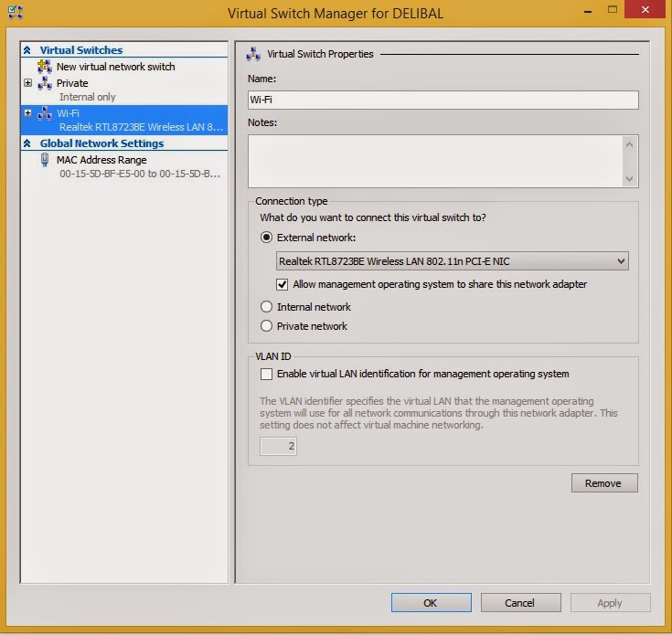
Task: Click the Wi-Fi virtual switch icon
Action: pyautogui.click(x=44, y=113)
